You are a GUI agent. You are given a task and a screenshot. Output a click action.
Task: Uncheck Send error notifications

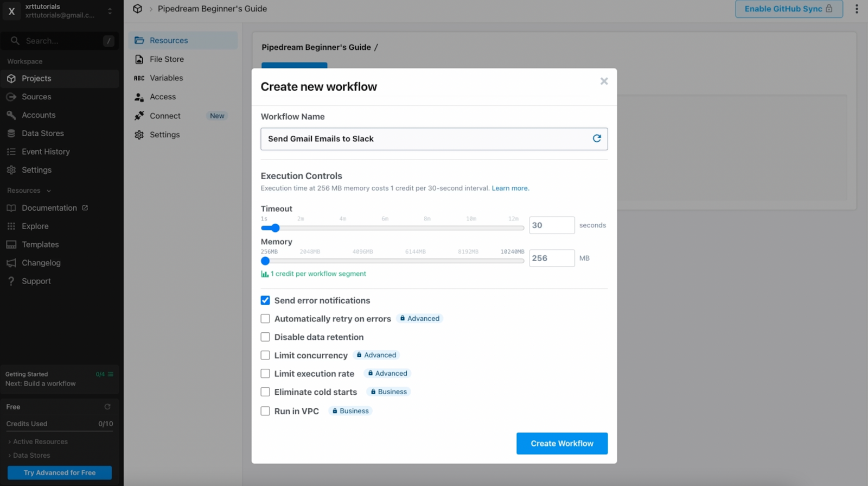click(265, 300)
